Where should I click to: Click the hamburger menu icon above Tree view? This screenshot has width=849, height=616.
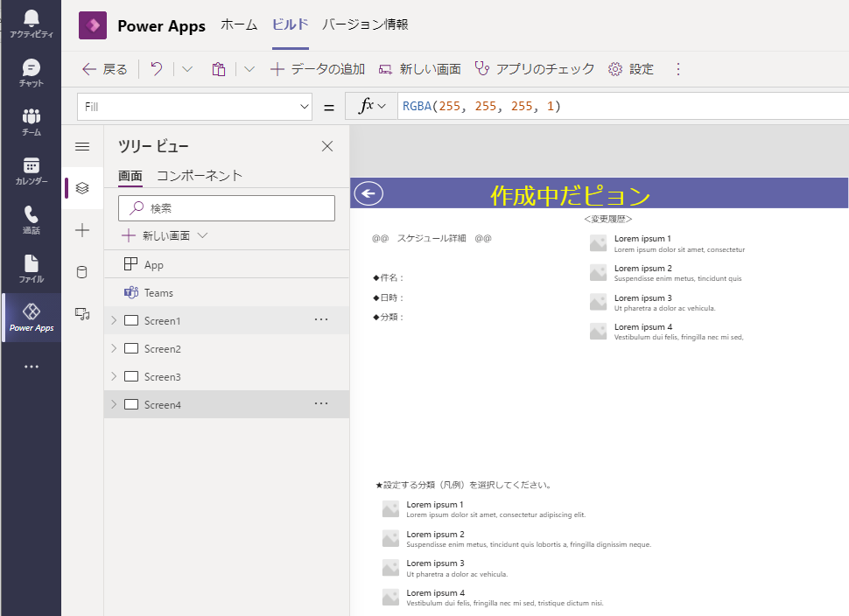81,147
